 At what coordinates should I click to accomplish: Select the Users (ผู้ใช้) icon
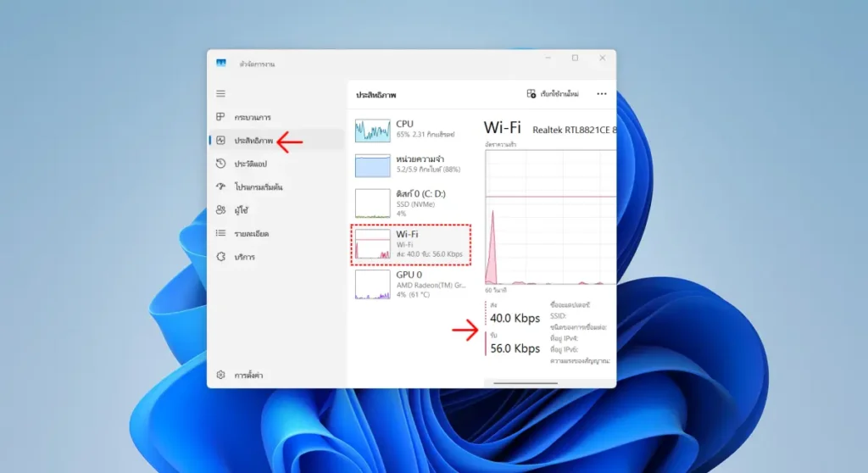click(x=220, y=210)
